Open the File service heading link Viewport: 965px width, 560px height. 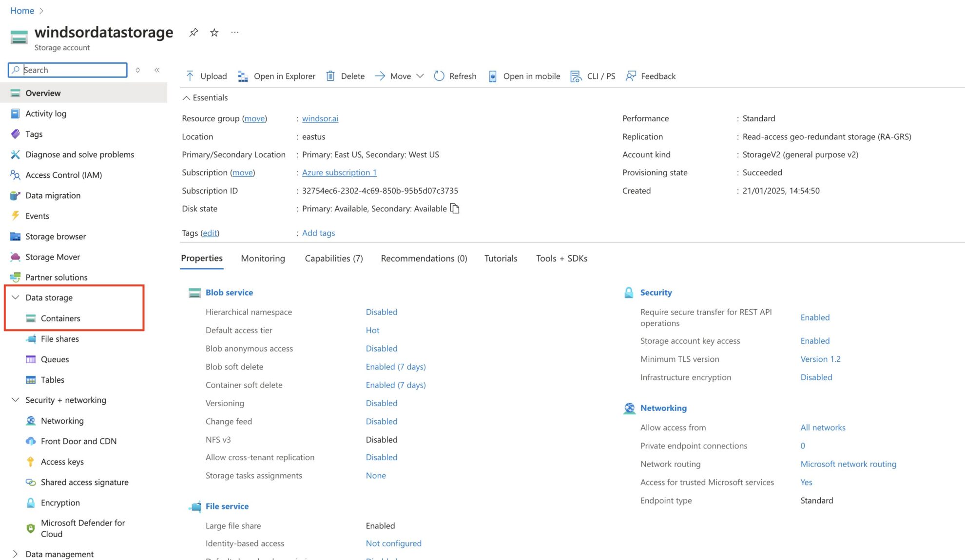pos(227,506)
